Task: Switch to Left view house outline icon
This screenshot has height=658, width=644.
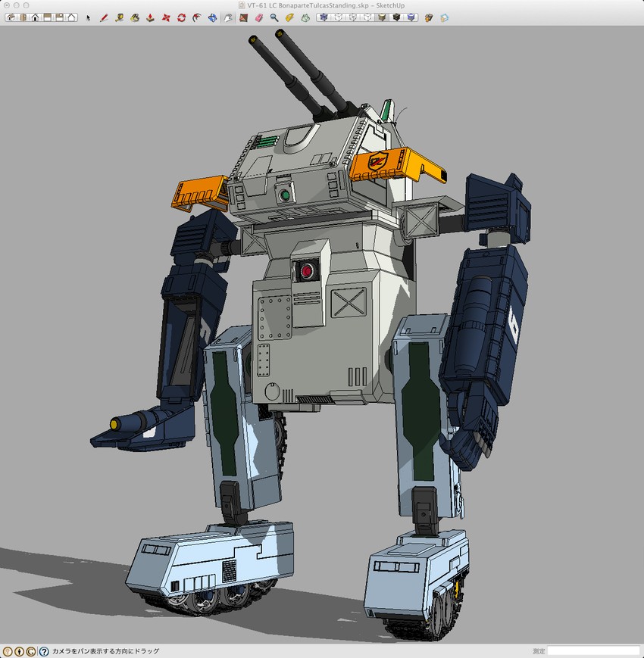Action: click(72, 17)
